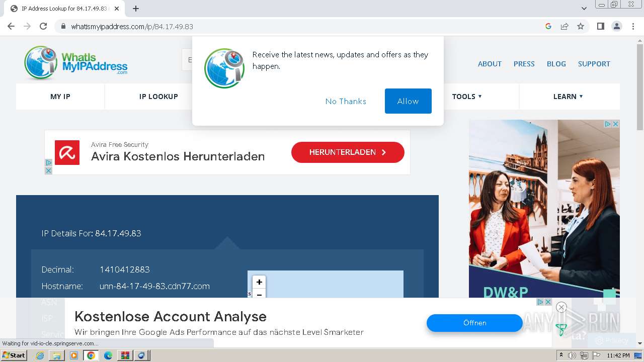Close the Avira ad with the X
Viewport: 644px width, 362px height.
(x=48, y=171)
